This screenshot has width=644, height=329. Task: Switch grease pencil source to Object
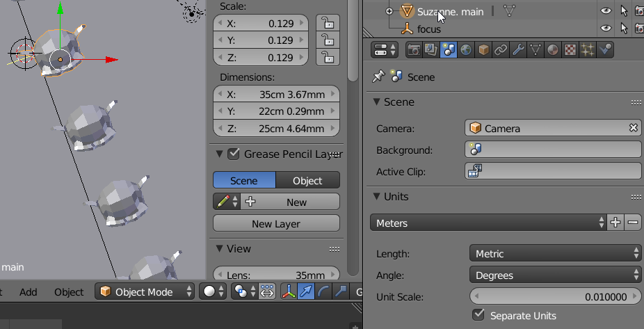[x=308, y=180]
